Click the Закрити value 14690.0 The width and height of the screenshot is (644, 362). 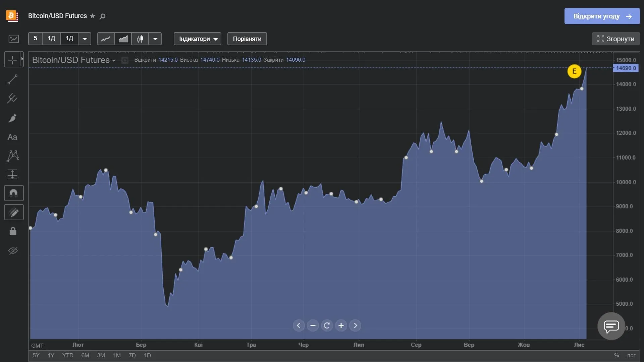click(x=296, y=60)
